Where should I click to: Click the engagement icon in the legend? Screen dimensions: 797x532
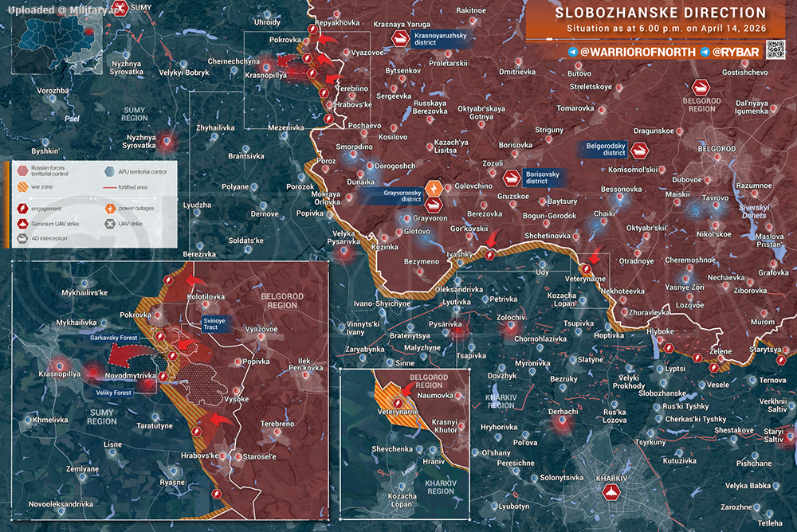point(23,209)
